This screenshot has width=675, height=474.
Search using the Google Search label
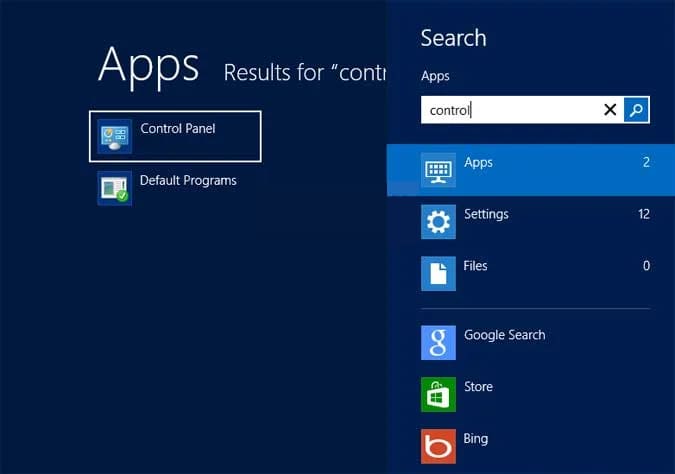pos(504,335)
